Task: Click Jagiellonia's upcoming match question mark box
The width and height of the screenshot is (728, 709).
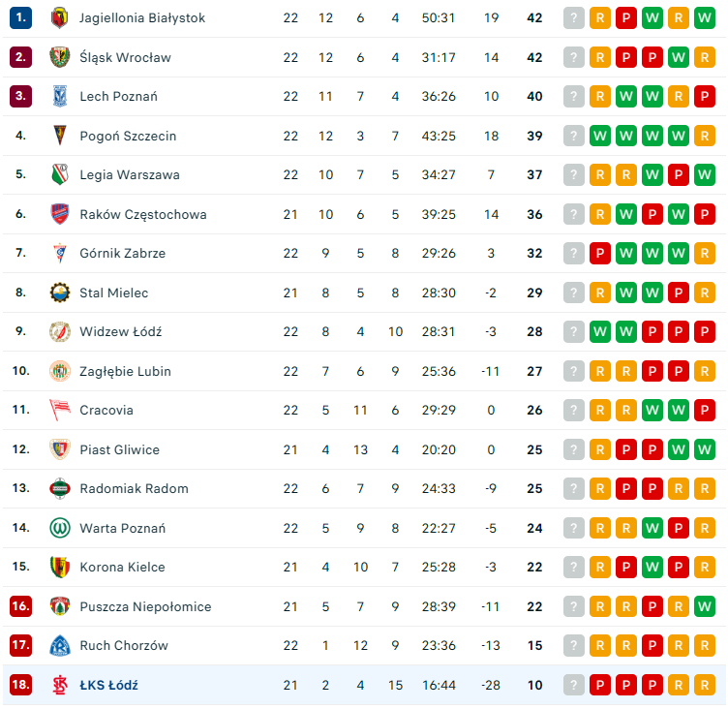Action: [574, 17]
